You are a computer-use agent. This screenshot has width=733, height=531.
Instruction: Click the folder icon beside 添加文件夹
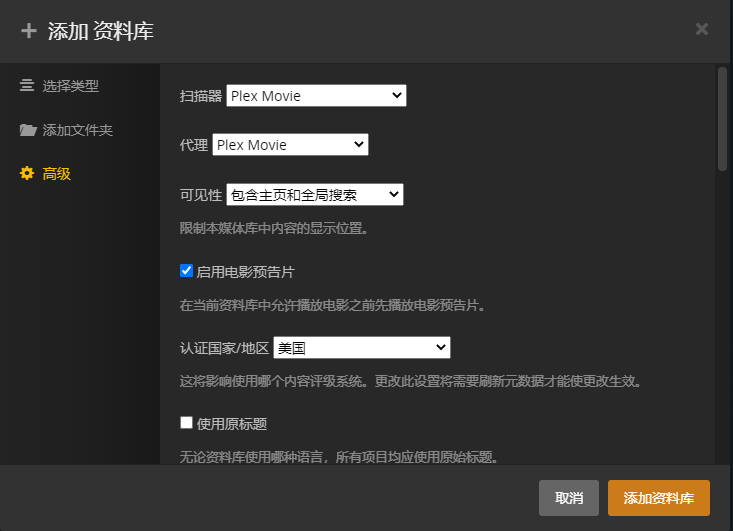(28, 129)
